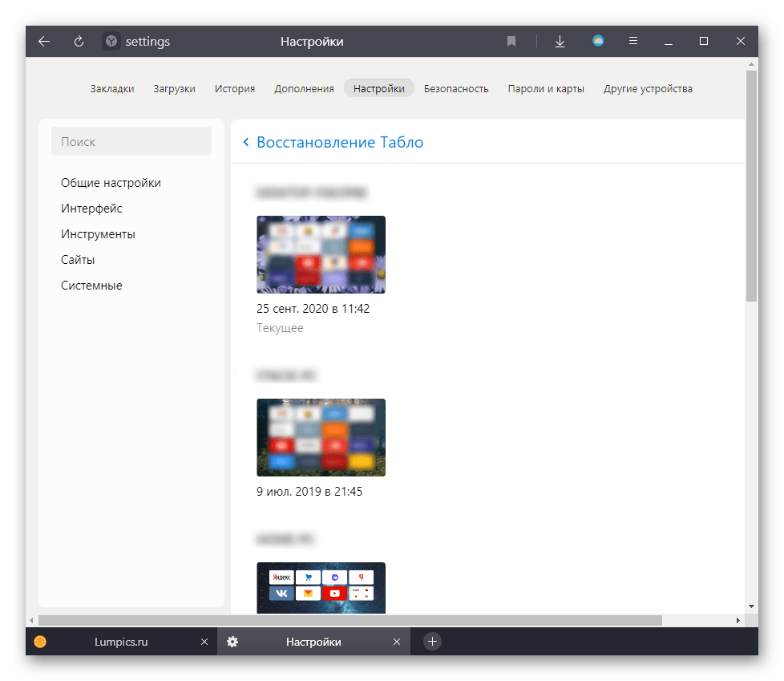Select the tableau thumbnail dated 9 июл. 2019

pyautogui.click(x=321, y=437)
